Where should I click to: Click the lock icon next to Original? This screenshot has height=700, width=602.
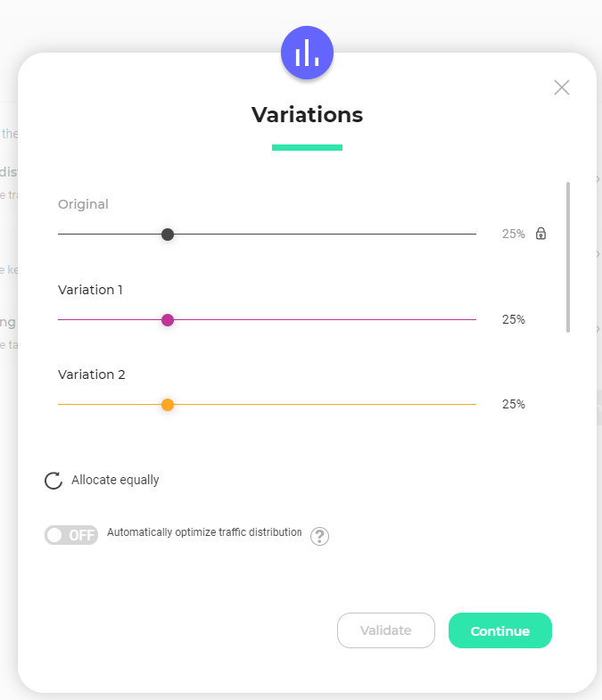[x=540, y=234]
